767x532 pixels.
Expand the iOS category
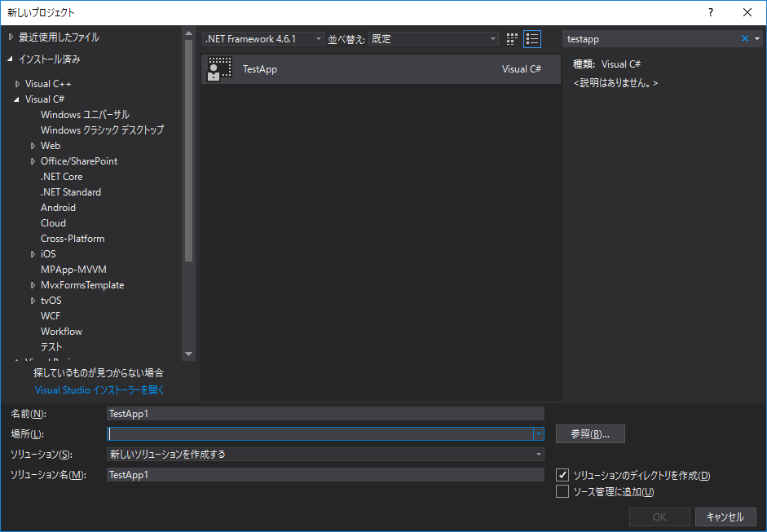pyautogui.click(x=33, y=253)
